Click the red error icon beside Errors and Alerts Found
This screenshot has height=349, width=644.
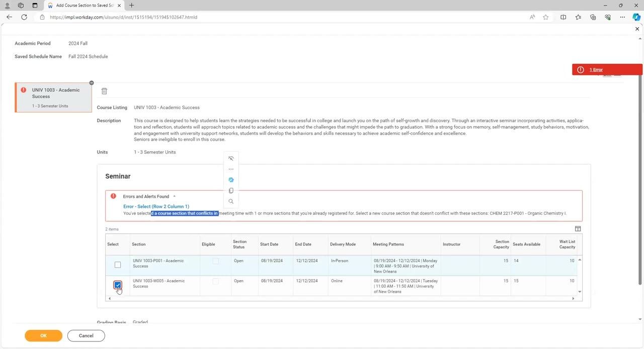[113, 196]
